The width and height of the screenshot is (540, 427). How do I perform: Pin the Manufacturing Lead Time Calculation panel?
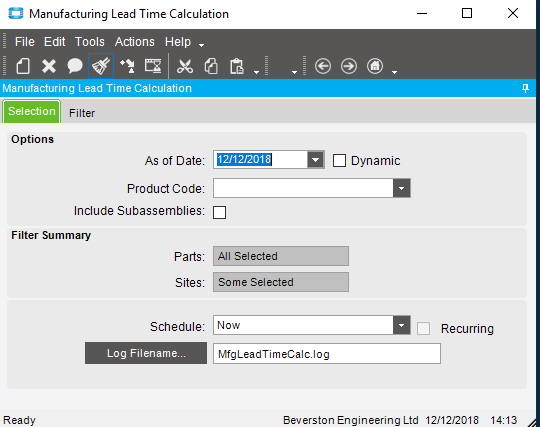click(525, 88)
